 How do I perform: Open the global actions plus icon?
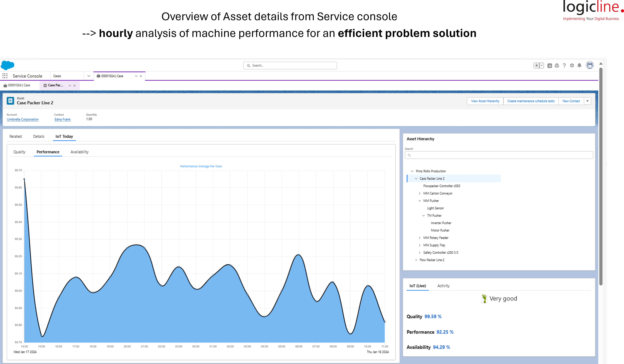pos(550,65)
